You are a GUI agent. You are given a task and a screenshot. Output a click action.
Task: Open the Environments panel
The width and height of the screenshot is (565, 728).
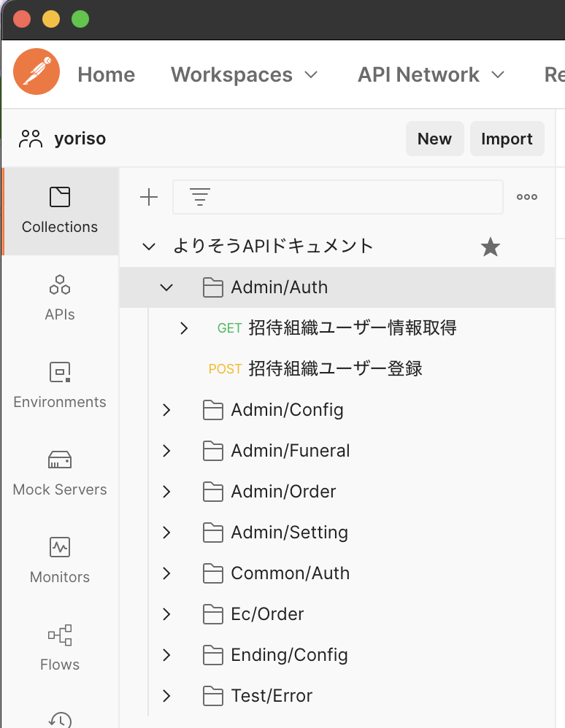[x=59, y=385]
